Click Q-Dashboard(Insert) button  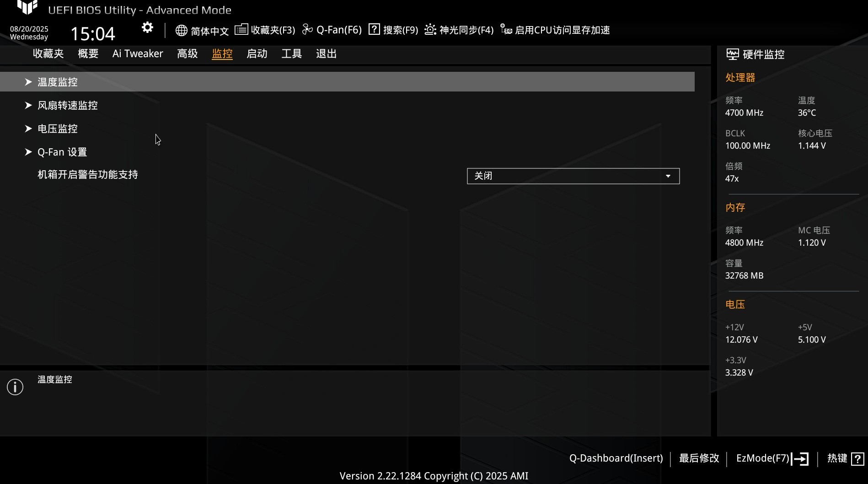pos(616,458)
